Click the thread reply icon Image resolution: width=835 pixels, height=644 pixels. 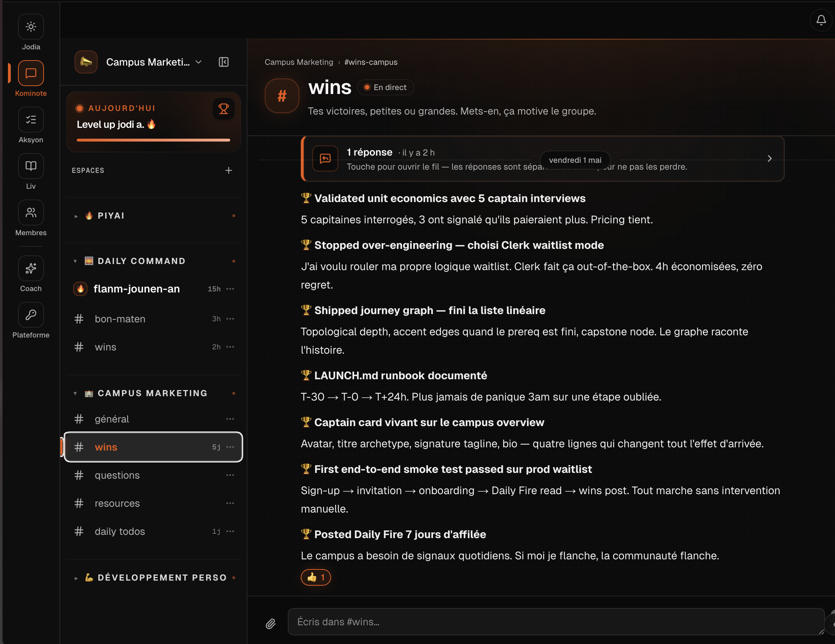click(325, 158)
